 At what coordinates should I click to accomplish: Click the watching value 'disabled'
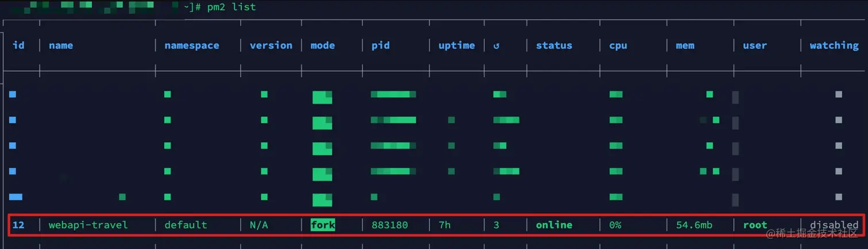pos(834,225)
